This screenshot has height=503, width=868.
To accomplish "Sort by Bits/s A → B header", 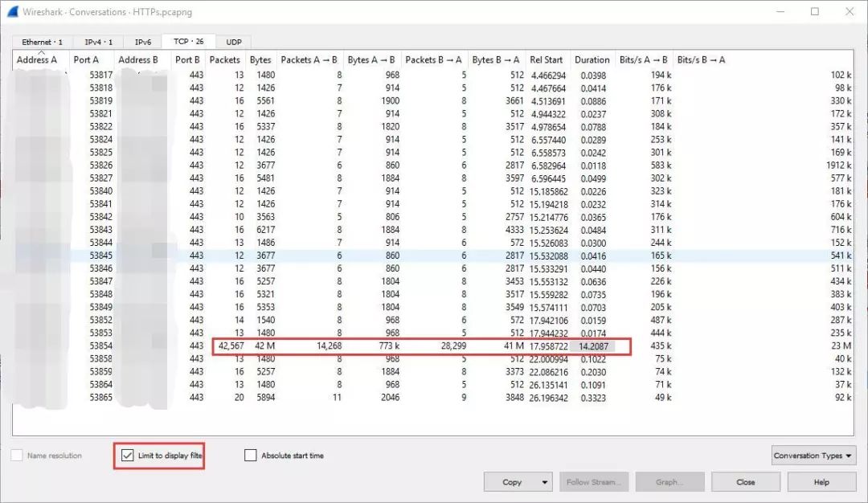I will pyautogui.click(x=644, y=59).
